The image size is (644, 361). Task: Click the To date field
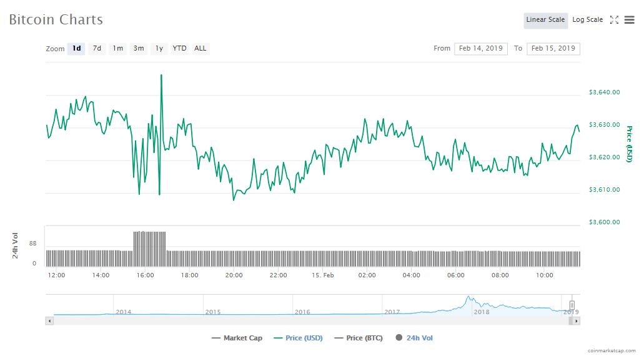553,49
